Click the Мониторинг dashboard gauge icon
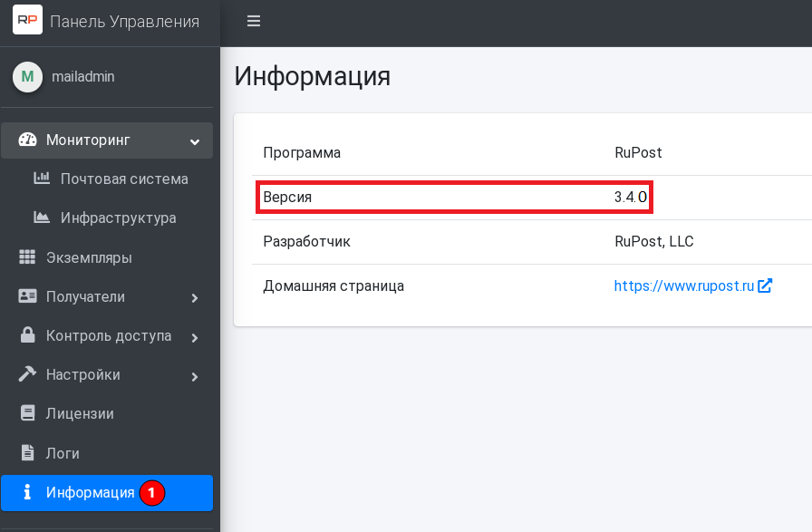This screenshot has width=812, height=532. click(27, 140)
